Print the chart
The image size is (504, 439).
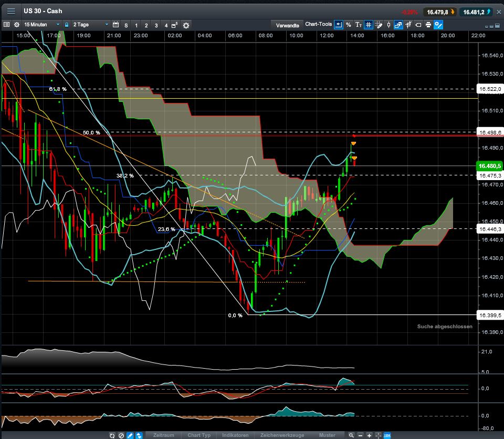pos(428,25)
